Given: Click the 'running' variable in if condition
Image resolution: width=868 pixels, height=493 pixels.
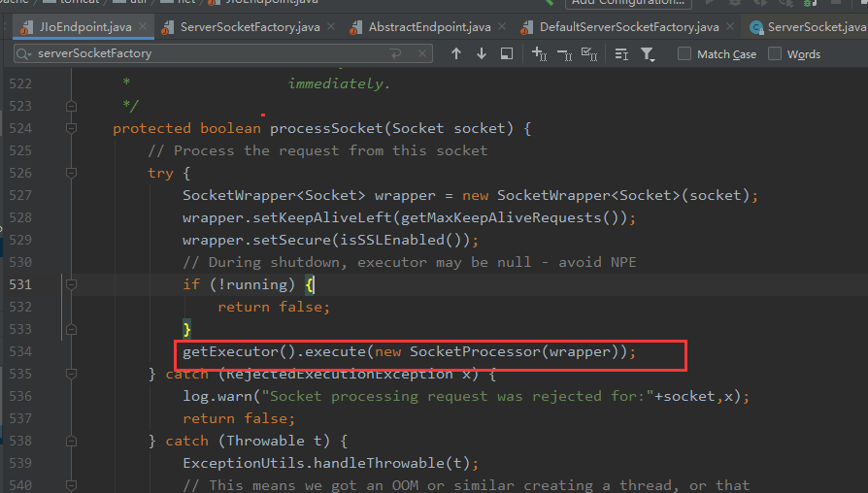Looking at the screenshot, I should tap(257, 284).
